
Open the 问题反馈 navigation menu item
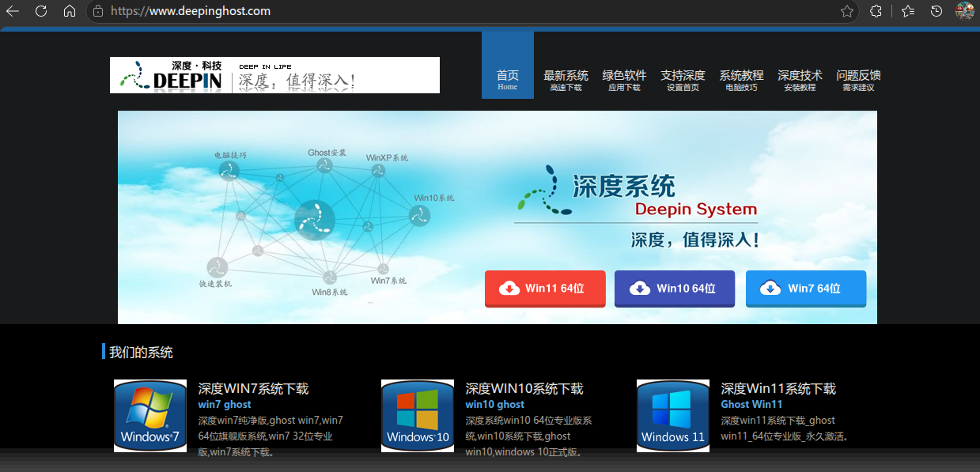coord(858,80)
